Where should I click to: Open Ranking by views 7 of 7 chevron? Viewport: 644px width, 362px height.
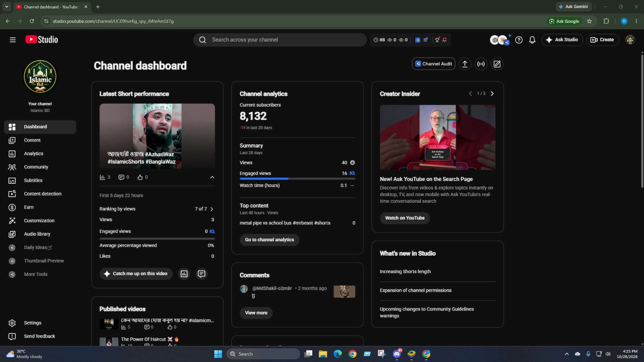tap(212, 209)
